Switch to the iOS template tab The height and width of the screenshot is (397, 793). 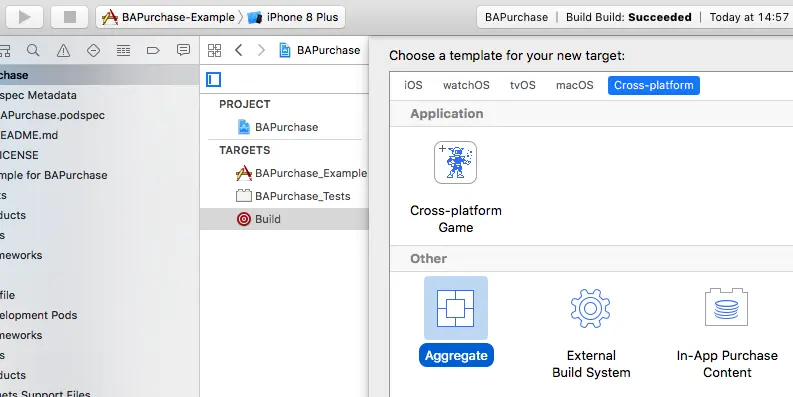tap(413, 85)
